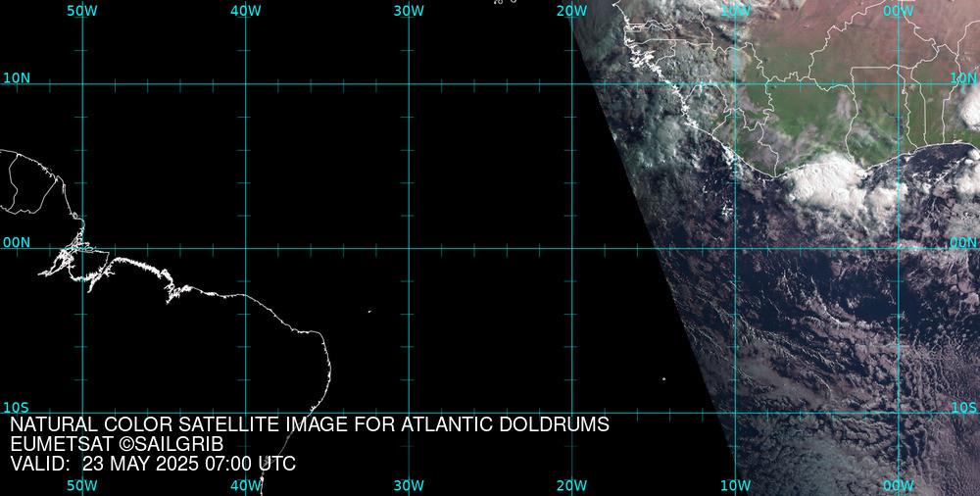This screenshot has height=496, width=980.
Task: Click the "50W" longitude label along the top edge
Action: click(x=82, y=11)
